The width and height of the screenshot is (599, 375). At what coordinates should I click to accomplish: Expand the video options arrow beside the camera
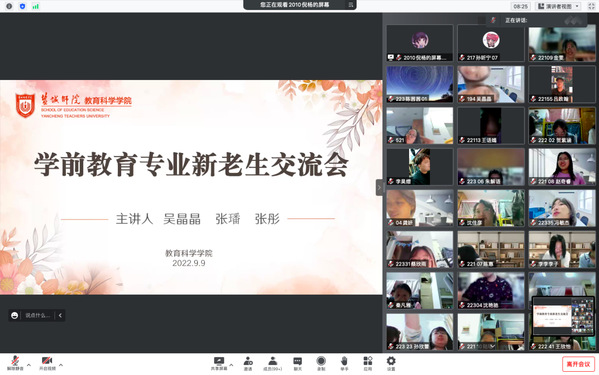(61, 365)
